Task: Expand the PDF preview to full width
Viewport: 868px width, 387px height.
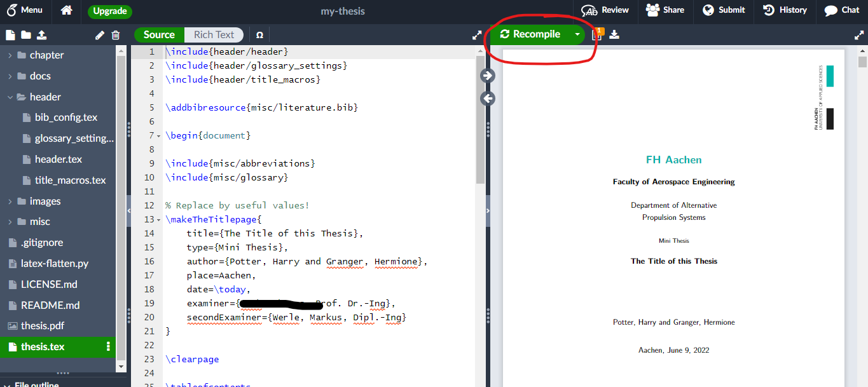Action: [x=858, y=36]
